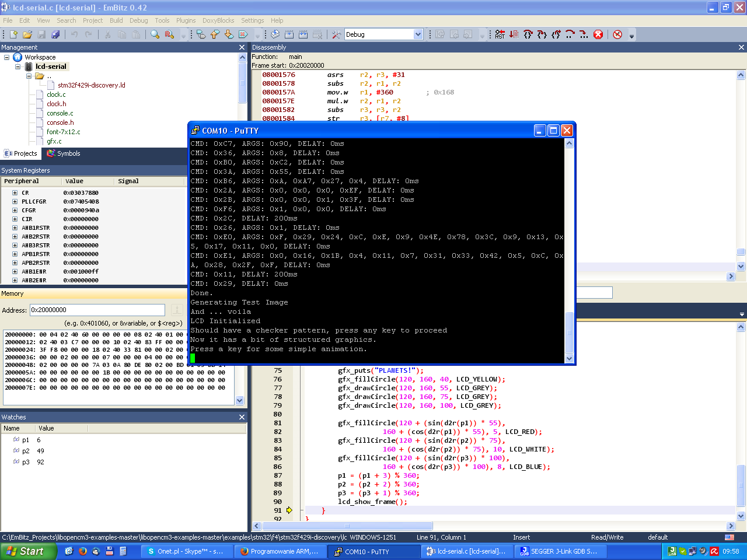The width and height of the screenshot is (747, 560).
Task: Expand the PLLCFGR peripheral register
Action: (x=15, y=201)
